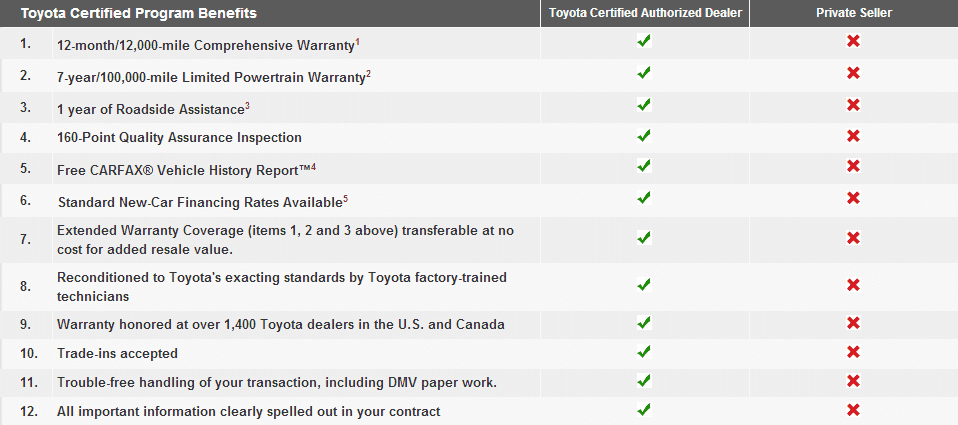
Task: Select the Toyota Certified Authorized Dealer column header
Action: [645, 13]
